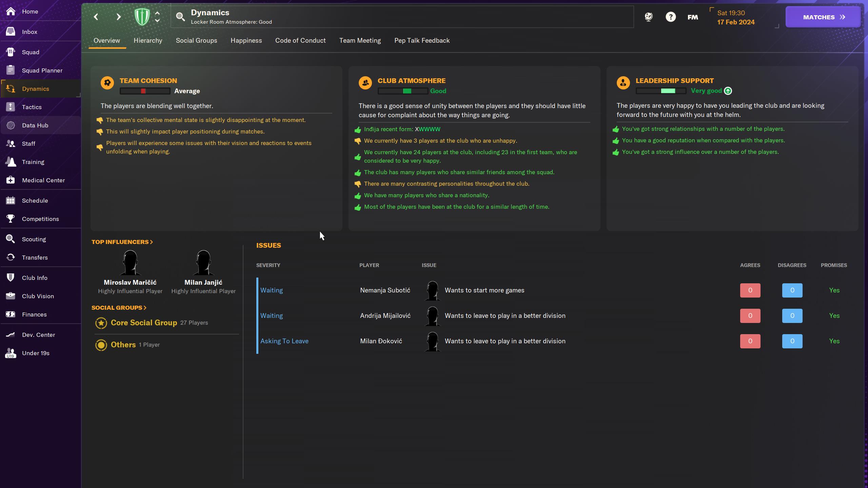Click the Inđija club badge
868x488 pixels.
point(142,17)
